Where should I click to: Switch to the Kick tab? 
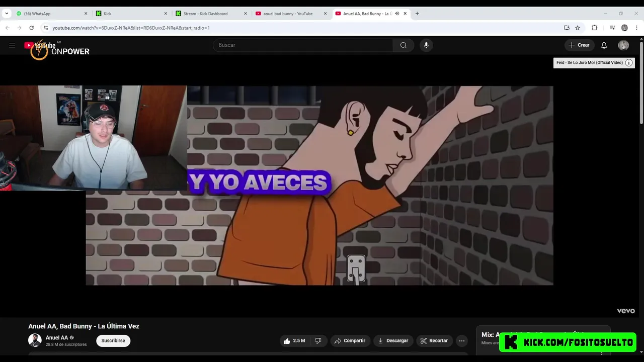[131, 14]
